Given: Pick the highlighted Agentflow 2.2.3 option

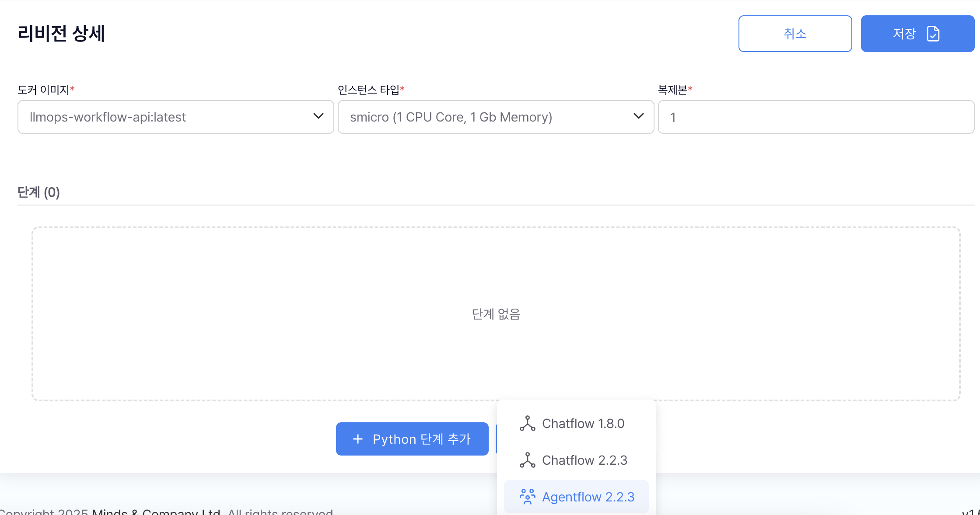Looking at the screenshot, I should point(588,497).
